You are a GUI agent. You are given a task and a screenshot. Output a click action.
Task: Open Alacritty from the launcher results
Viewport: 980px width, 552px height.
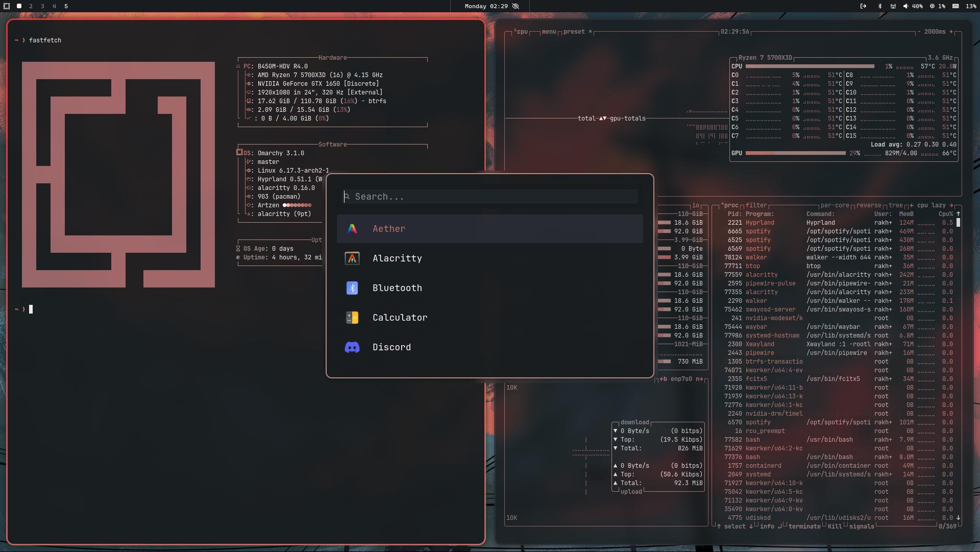coord(489,258)
